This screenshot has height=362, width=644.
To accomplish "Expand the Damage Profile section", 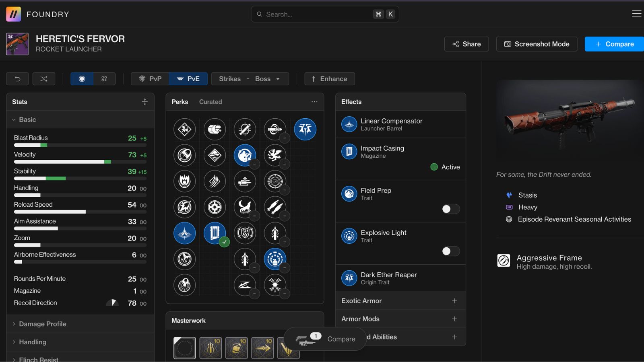I will pyautogui.click(x=42, y=324).
